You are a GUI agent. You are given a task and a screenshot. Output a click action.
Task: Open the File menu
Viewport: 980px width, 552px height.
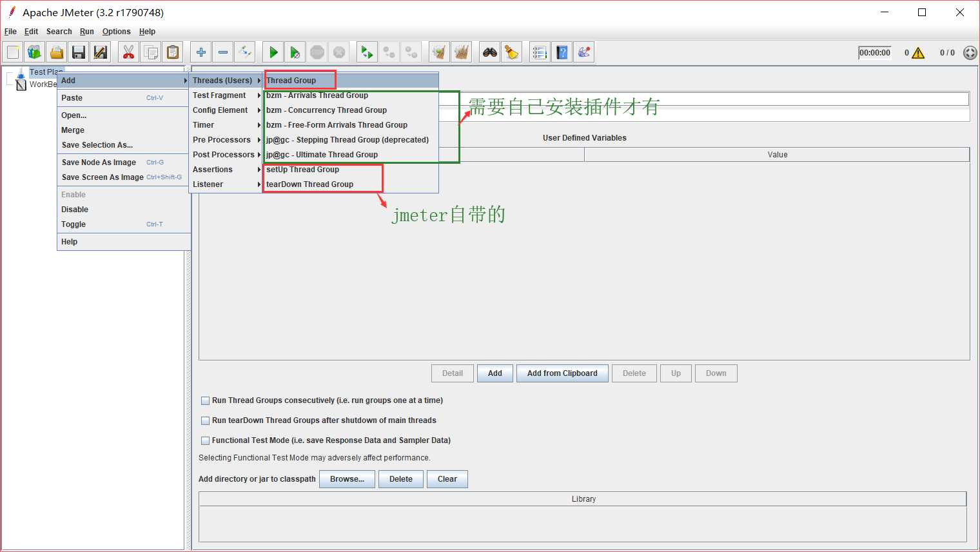pyautogui.click(x=10, y=32)
